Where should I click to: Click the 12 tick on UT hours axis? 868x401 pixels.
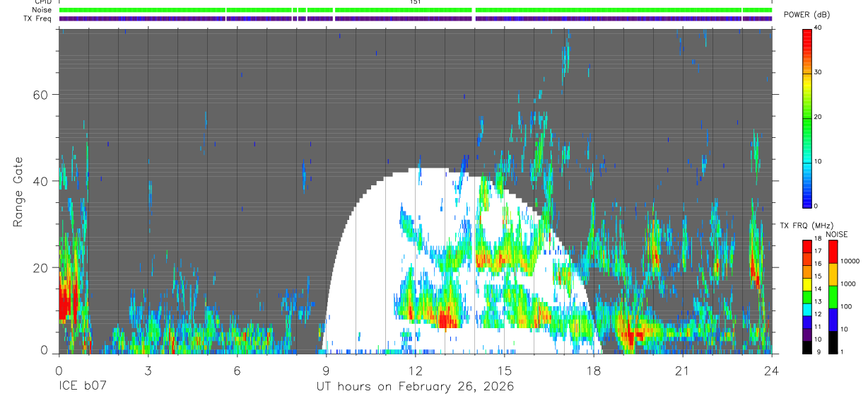point(415,370)
